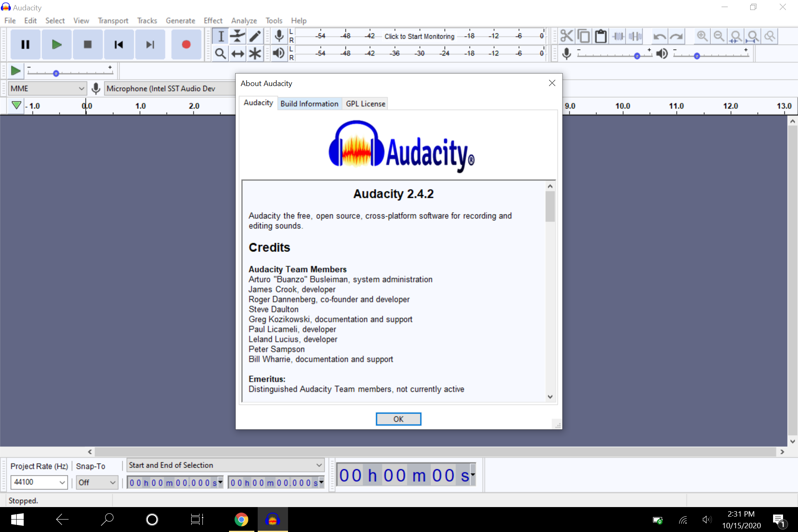798x532 pixels.
Task: Select the Envelope tool
Action: [x=237, y=36]
